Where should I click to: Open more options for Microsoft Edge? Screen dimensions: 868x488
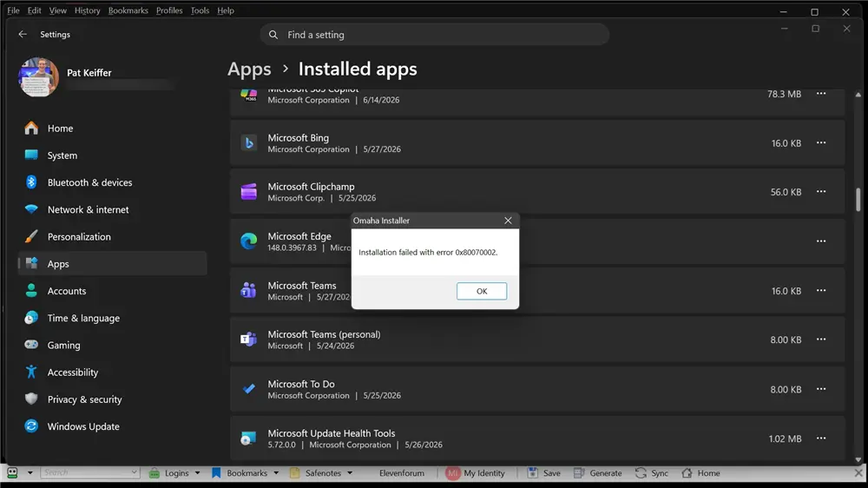[821, 241]
